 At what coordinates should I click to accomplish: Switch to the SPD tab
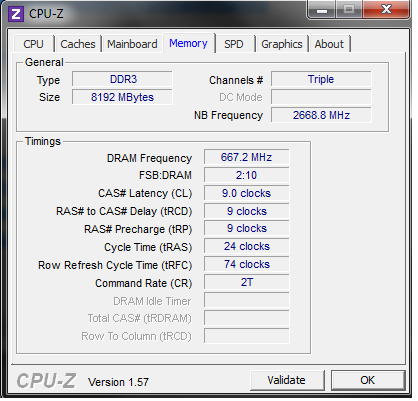point(234,44)
